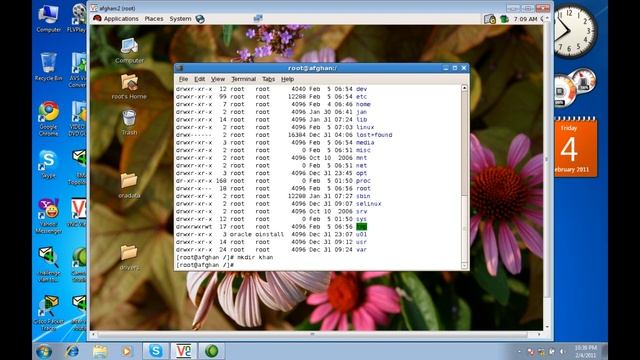The height and width of the screenshot is (360, 640).
Task: Click the highlighted tmp directory entry
Action: [361, 227]
